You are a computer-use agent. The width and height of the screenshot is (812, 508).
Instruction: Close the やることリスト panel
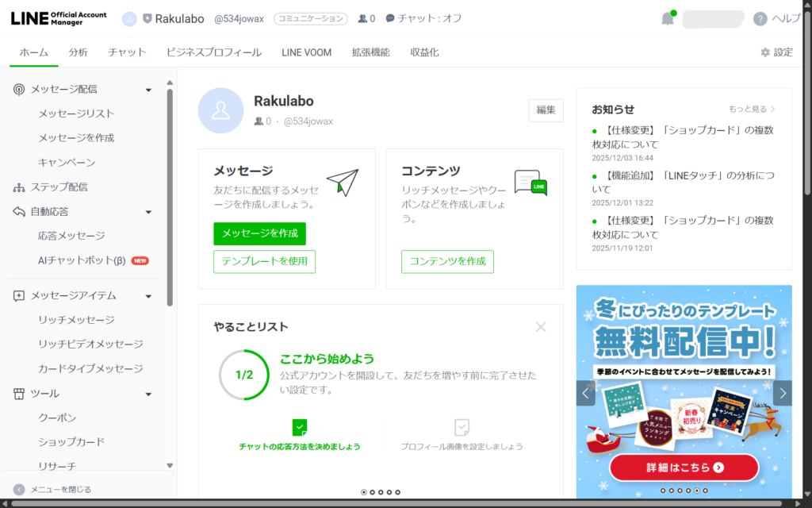coord(541,326)
